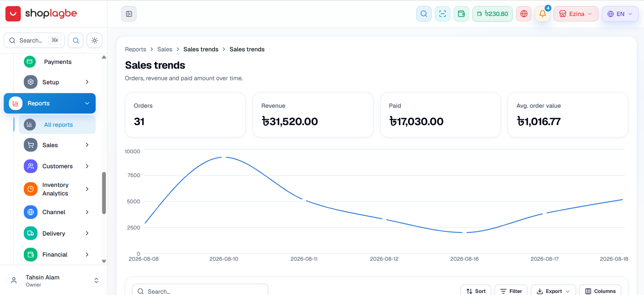This screenshot has height=295, width=644.
Task: Open the top bar search icon
Action: pos(424,14)
